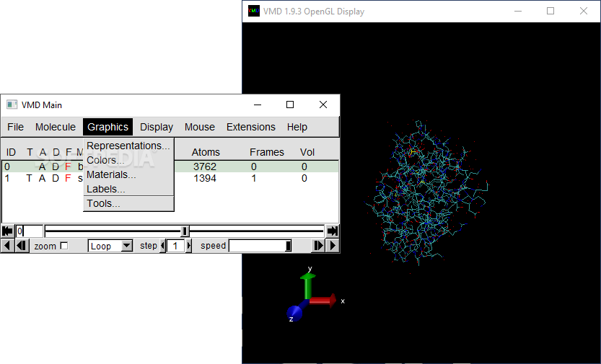Click the current frame number field

(x=29, y=231)
